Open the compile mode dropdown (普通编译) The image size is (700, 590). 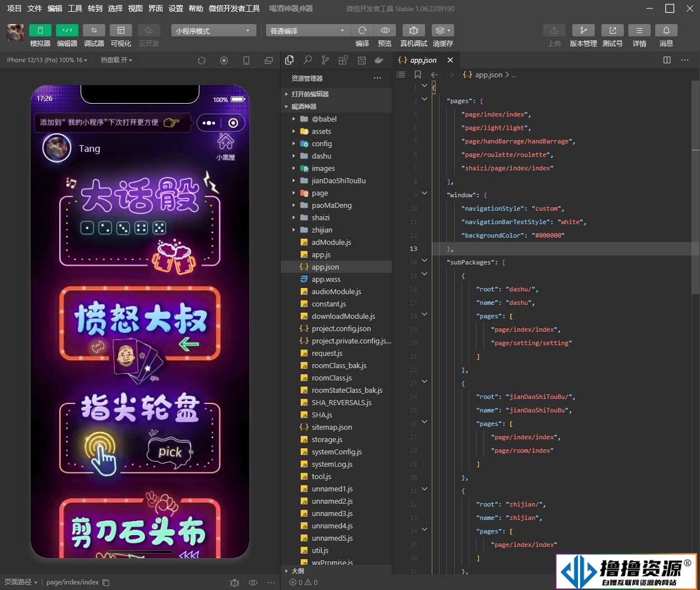(308, 30)
